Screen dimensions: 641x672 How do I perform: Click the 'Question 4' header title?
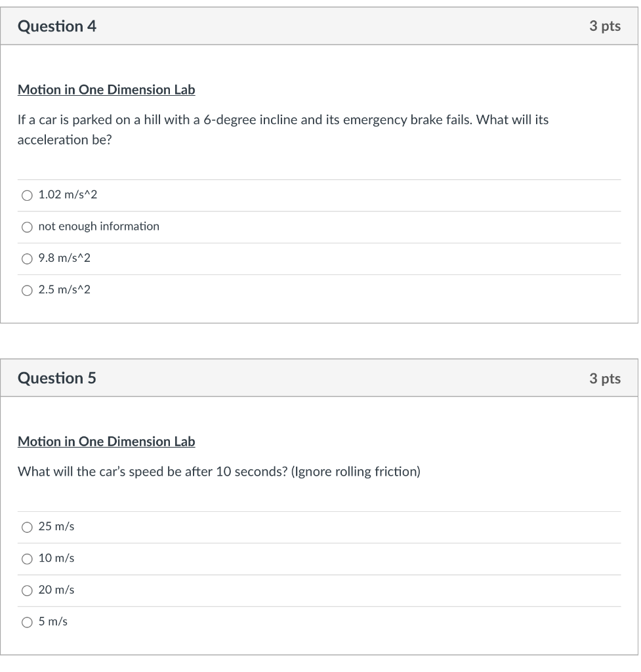57,26
